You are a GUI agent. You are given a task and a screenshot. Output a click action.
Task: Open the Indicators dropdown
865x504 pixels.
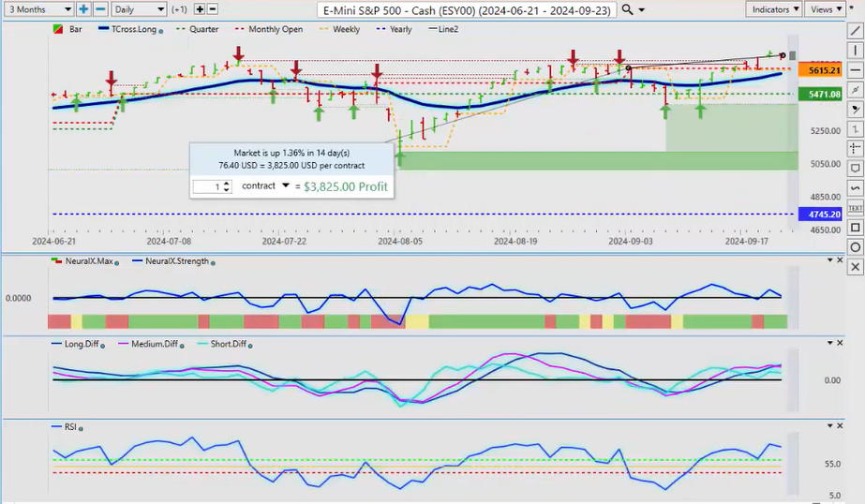[773, 9]
